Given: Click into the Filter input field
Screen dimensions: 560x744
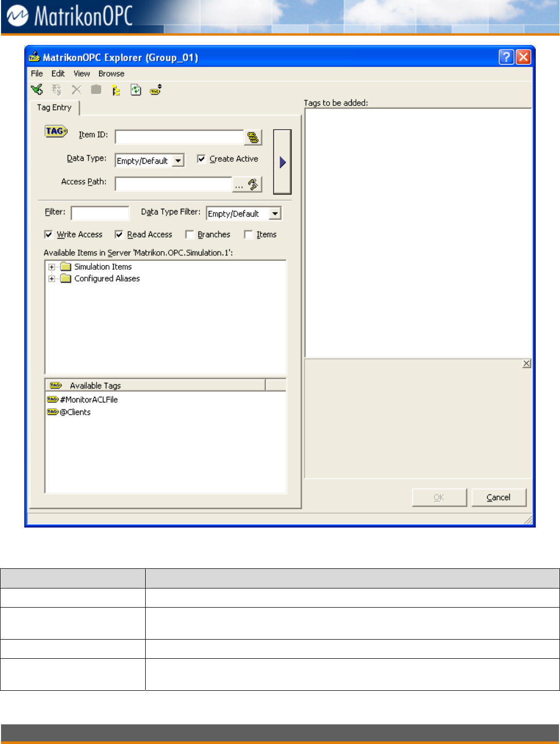Looking at the screenshot, I should (x=100, y=213).
